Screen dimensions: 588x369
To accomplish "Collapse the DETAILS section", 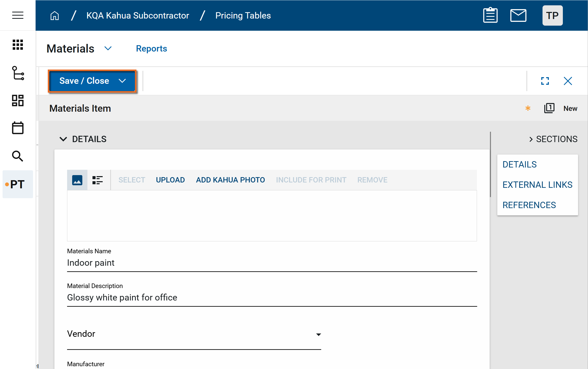I will 63,139.
